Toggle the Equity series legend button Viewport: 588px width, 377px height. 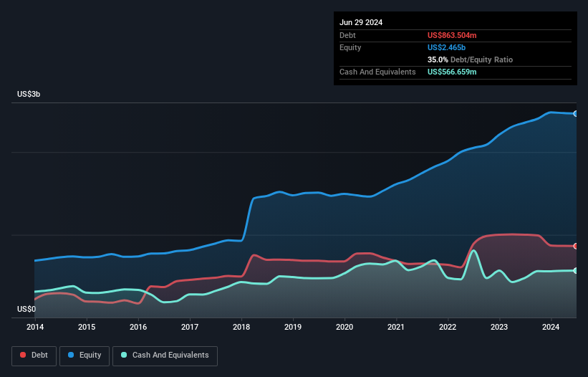pyautogui.click(x=85, y=355)
